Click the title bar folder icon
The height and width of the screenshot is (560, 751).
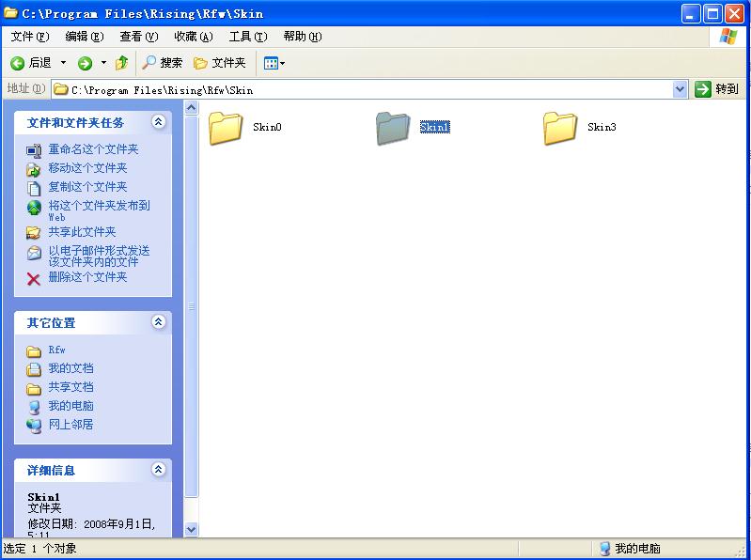coord(11,13)
